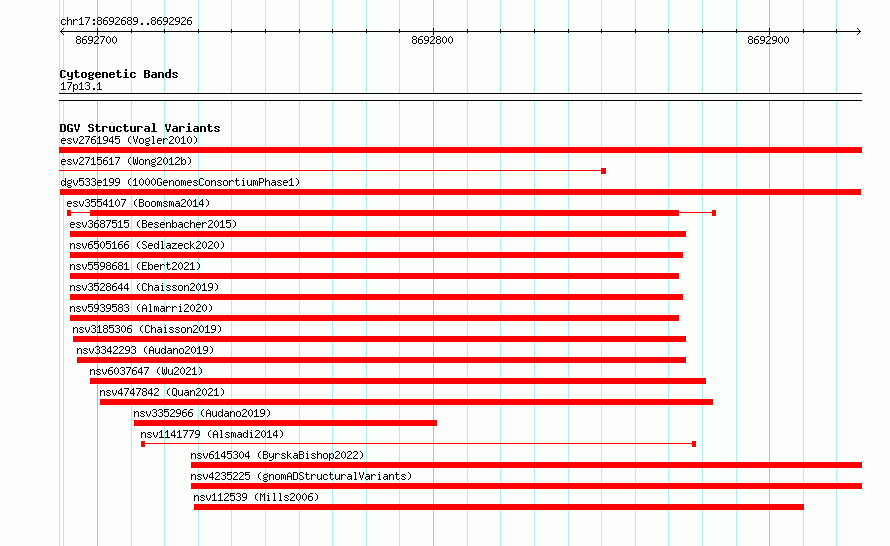The image size is (890, 546).
Task: Click the red bar under nsv112539
Action: click(499, 507)
